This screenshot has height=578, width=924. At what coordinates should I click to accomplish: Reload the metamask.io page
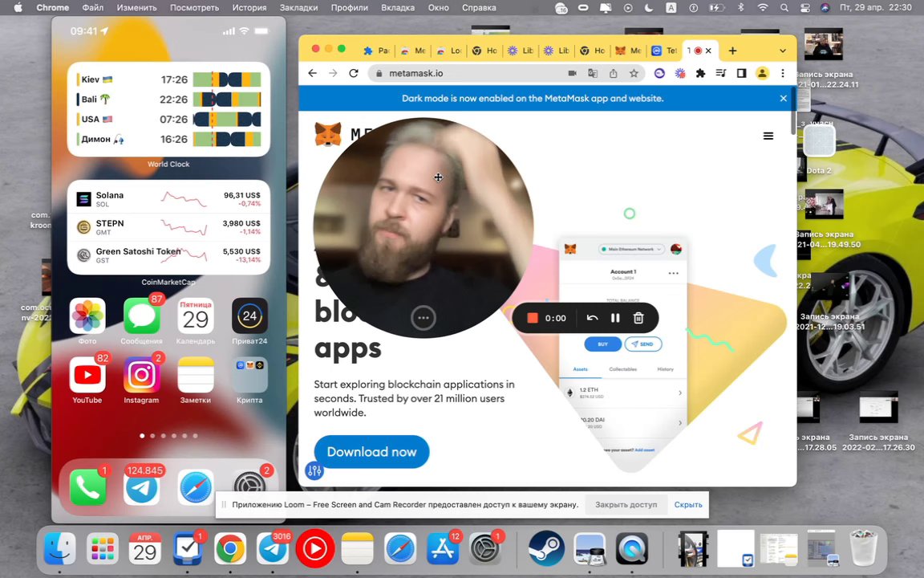354,73
